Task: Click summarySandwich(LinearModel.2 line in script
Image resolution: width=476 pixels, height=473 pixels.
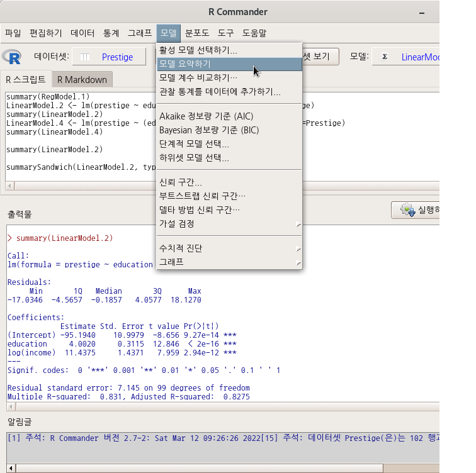Action: pyautogui.click(x=81, y=167)
